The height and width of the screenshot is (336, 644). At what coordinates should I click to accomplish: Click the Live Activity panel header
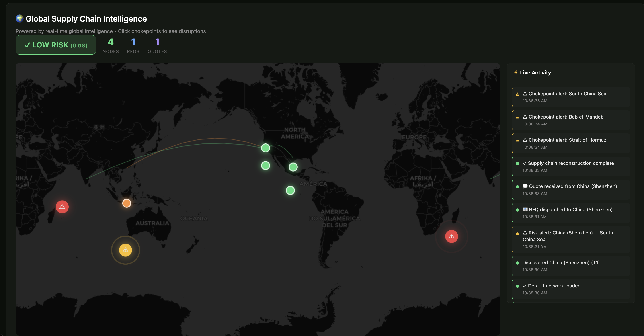click(535, 73)
